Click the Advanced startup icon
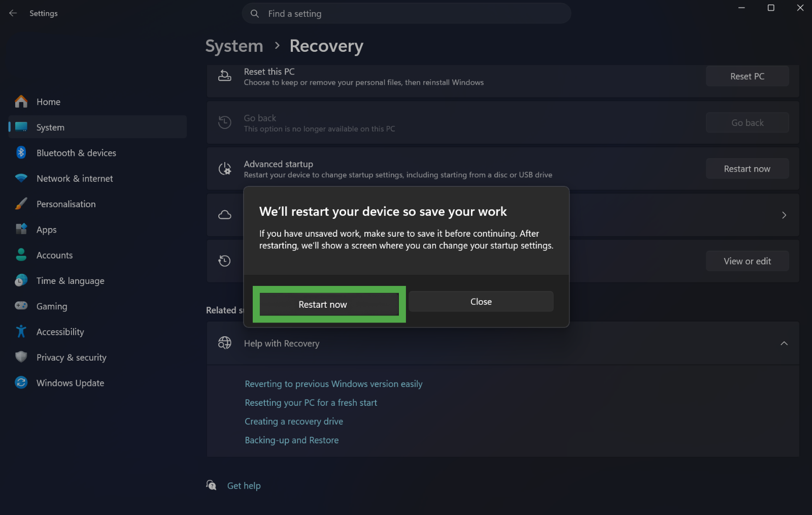 coord(225,169)
